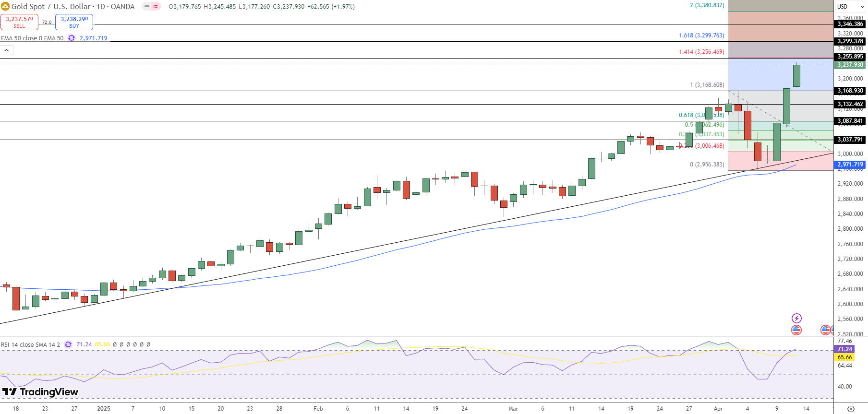Image resolution: width=868 pixels, height=414 pixels.
Task: Open the Gold Spot / U.S. Dollar symbol title
Action: (x=73, y=6)
